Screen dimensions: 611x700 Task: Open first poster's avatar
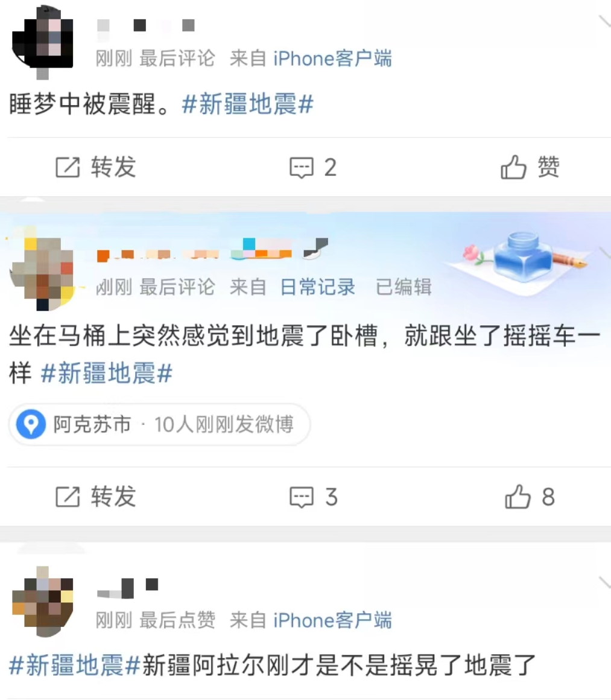tap(42, 42)
